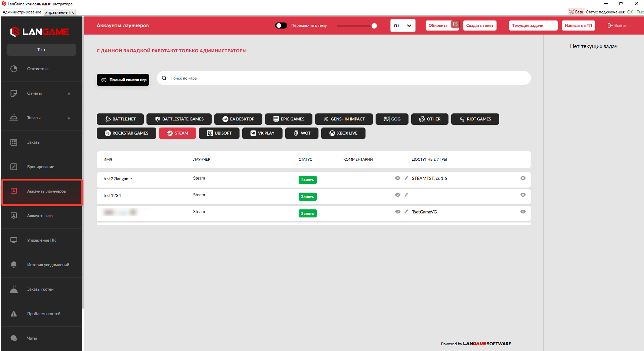Click the sidebar vertical scrollbar
The width and height of the screenshot is (644, 351).
tap(83, 162)
